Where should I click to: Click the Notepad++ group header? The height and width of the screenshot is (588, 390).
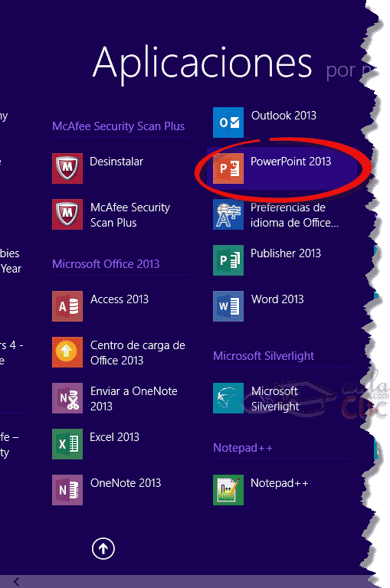pos(242,448)
